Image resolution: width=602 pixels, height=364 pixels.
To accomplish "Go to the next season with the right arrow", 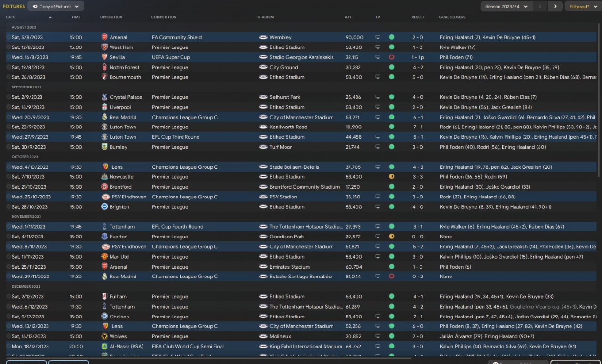I will pos(555,6).
